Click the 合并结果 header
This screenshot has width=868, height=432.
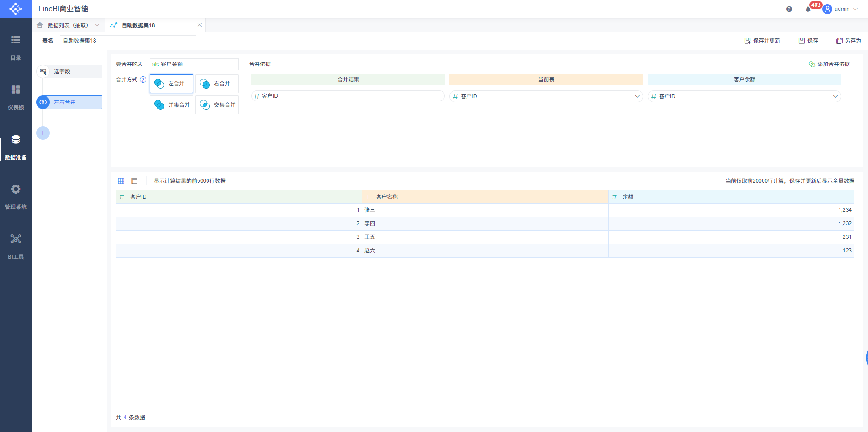point(348,80)
